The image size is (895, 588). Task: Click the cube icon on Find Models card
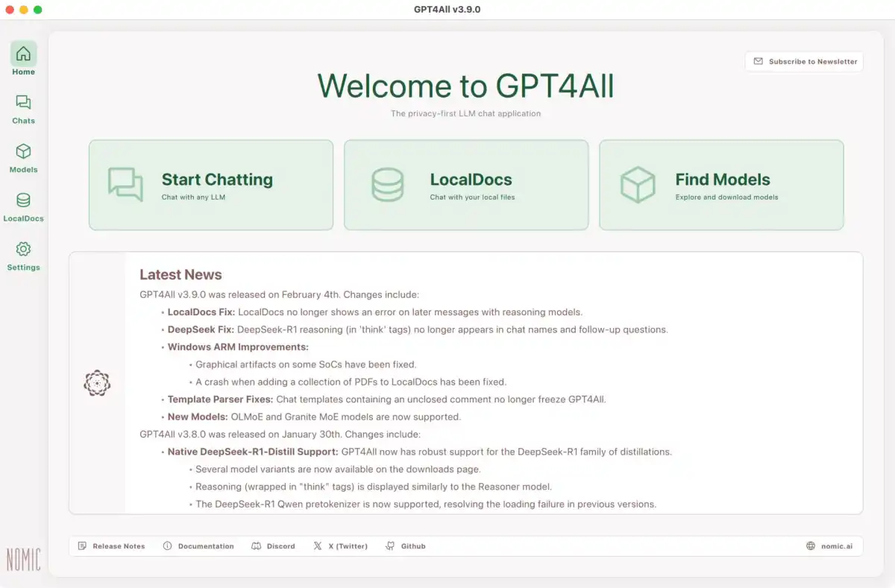(x=638, y=185)
